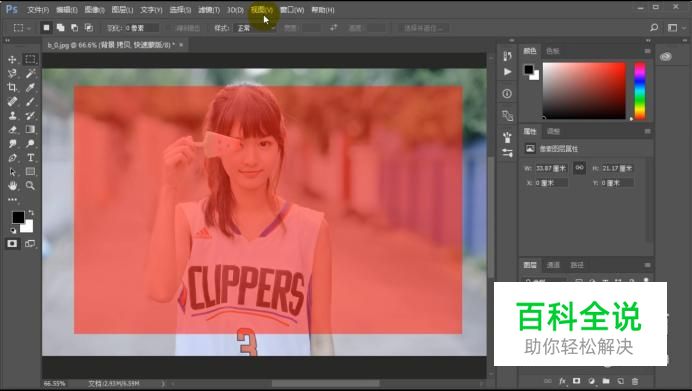Image resolution: width=692 pixels, height=391 pixels.
Task: Open the File (文件) menu
Action: (38, 10)
